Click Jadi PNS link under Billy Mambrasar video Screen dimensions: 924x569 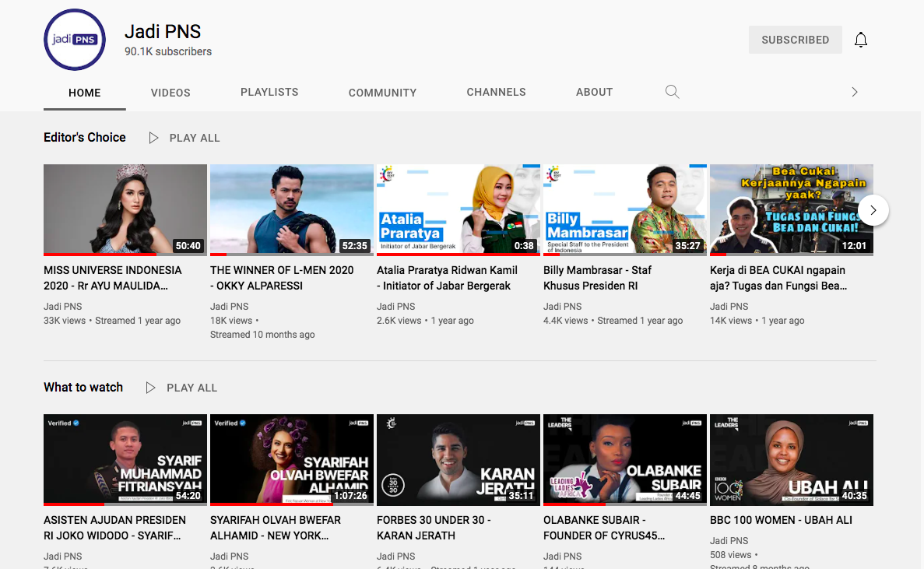point(562,306)
